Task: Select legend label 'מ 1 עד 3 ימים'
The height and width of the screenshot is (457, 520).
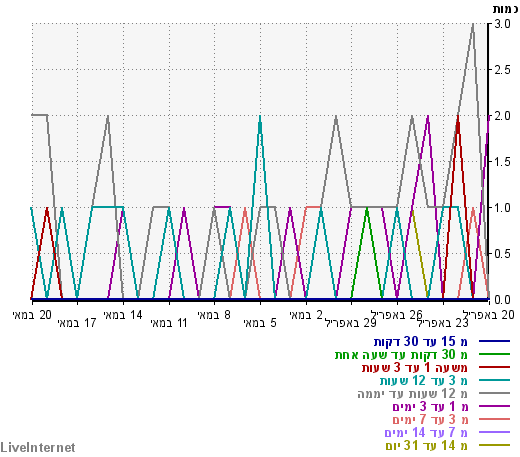Action: tap(430, 407)
